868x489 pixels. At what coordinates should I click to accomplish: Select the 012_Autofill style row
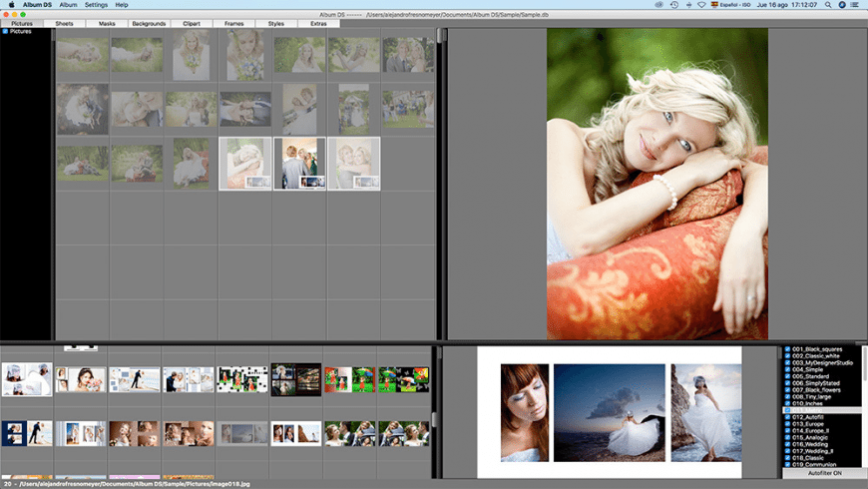[x=822, y=417]
